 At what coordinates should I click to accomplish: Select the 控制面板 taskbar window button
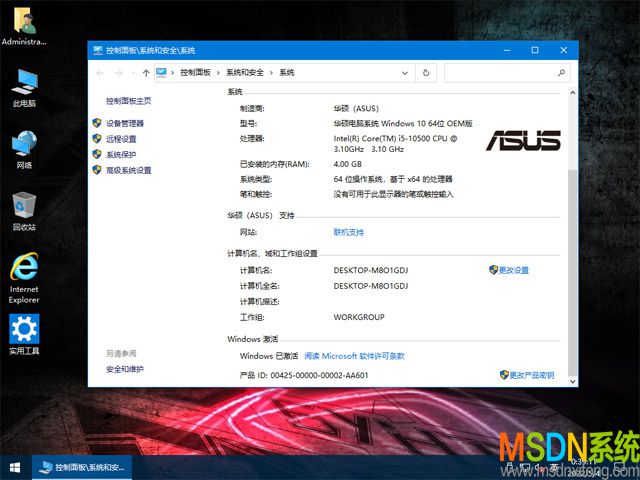point(82,467)
